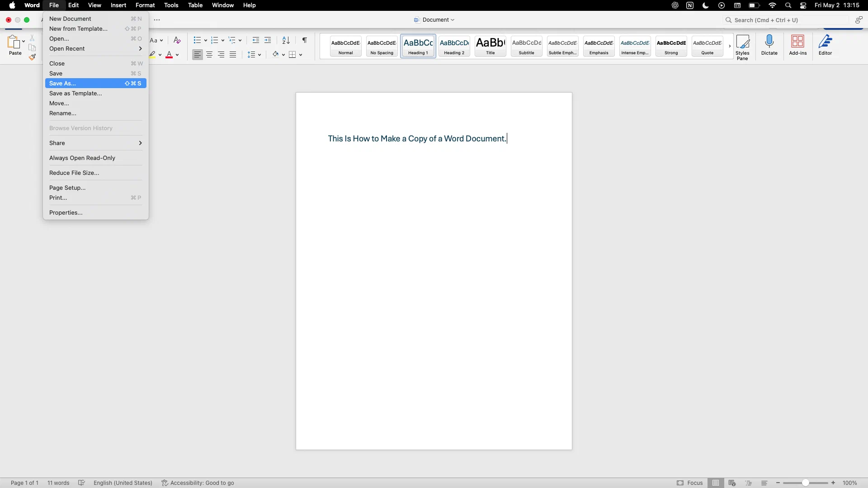Select the Format Painter brush icon
The width and height of the screenshot is (868, 488).
point(32,57)
